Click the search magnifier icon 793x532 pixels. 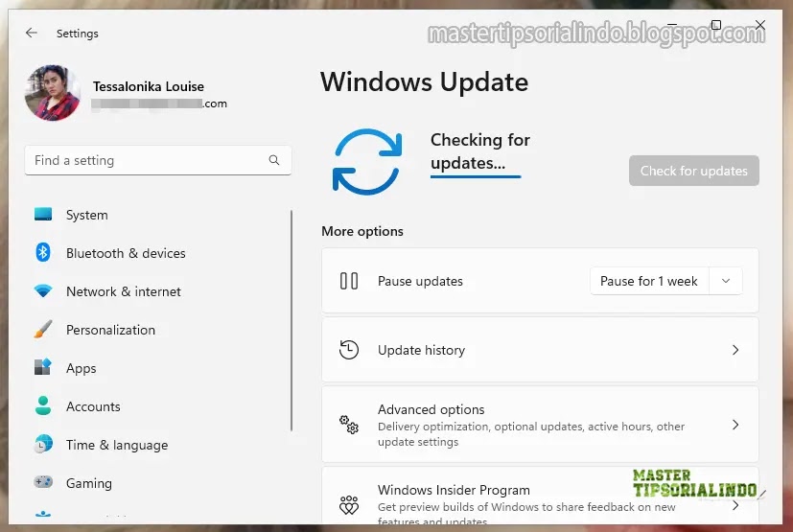pos(274,160)
